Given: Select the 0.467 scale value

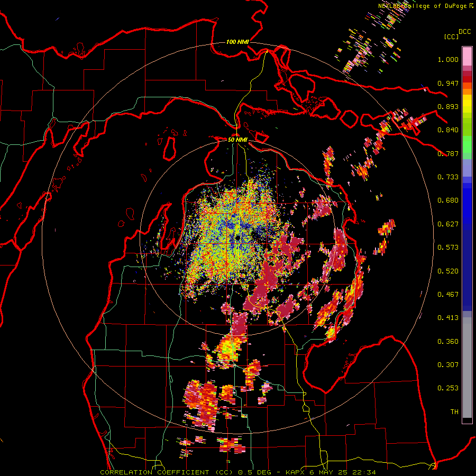Looking at the screenshot, I should point(448,295).
